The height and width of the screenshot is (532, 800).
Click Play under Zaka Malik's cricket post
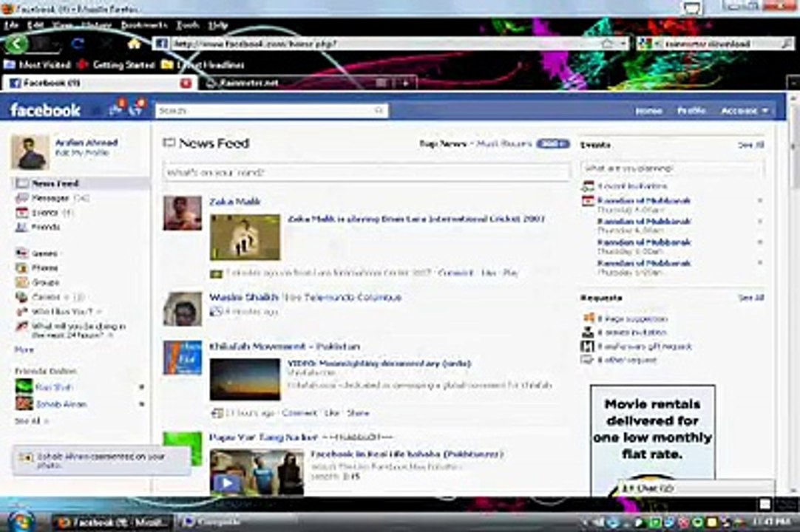[x=511, y=273]
